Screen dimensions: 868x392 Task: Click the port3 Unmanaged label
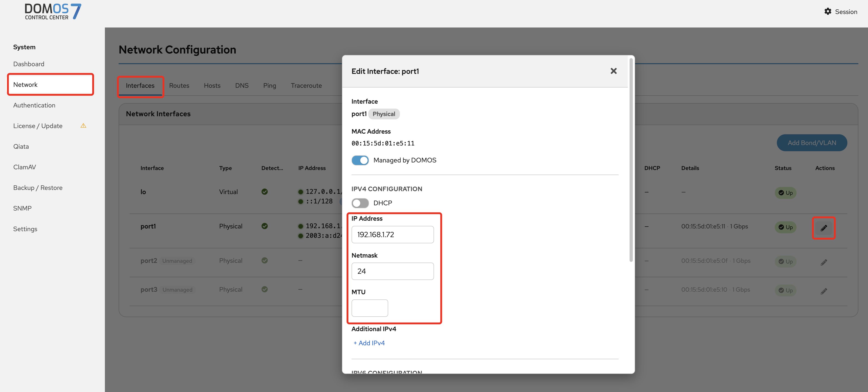(177, 290)
